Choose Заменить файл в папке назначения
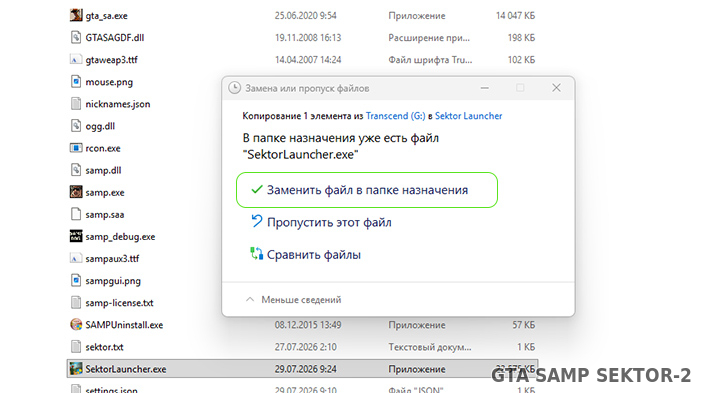The height and width of the screenshot is (393, 702). click(x=367, y=190)
